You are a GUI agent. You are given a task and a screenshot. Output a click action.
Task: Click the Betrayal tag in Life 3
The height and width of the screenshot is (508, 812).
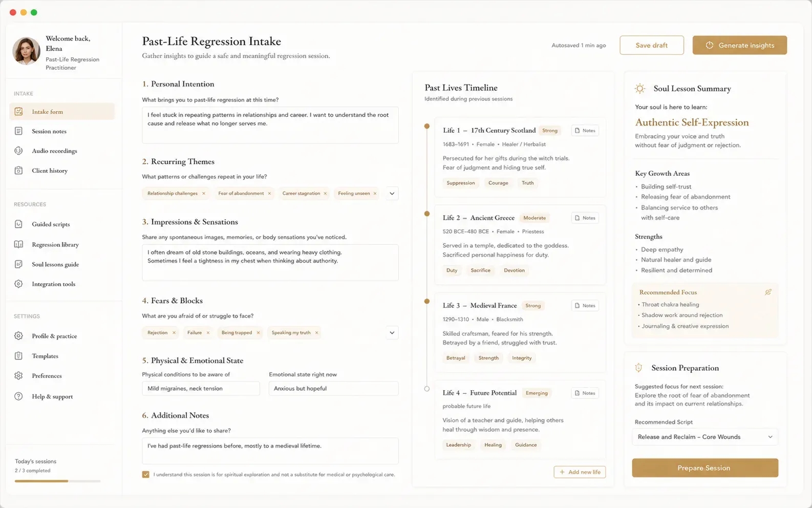click(x=456, y=358)
